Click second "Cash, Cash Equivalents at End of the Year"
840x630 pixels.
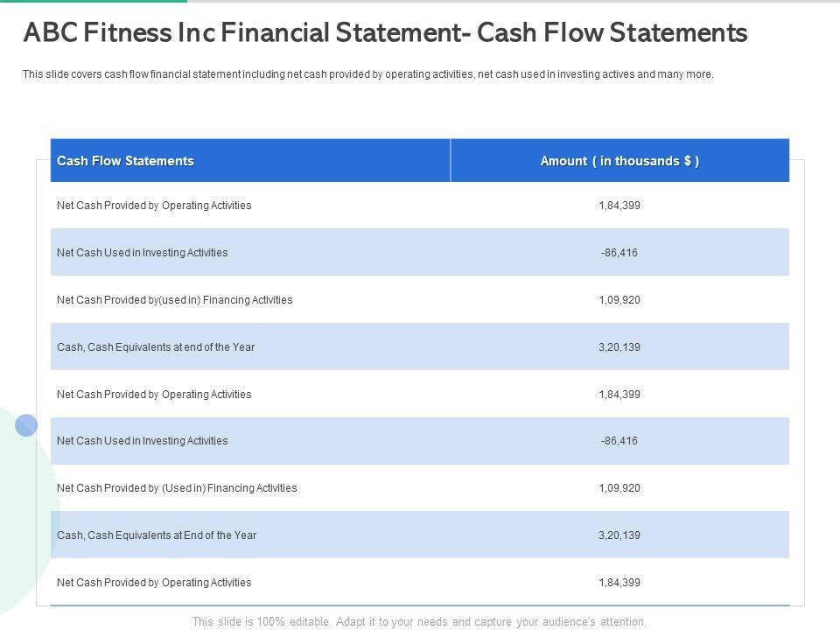click(157, 535)
